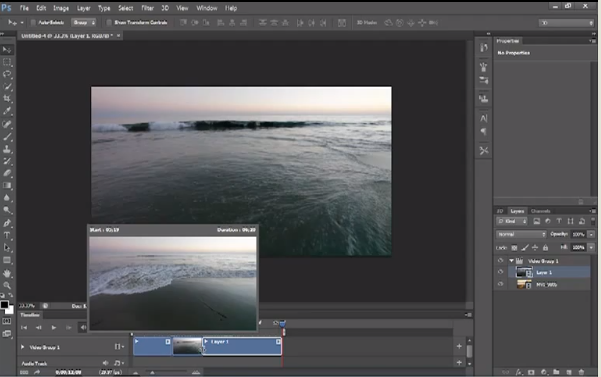Collapse Video Group 1 in Layers panel
Viewport: 601px width, 377px height.
pyautogui.click(x=511, y=261)
